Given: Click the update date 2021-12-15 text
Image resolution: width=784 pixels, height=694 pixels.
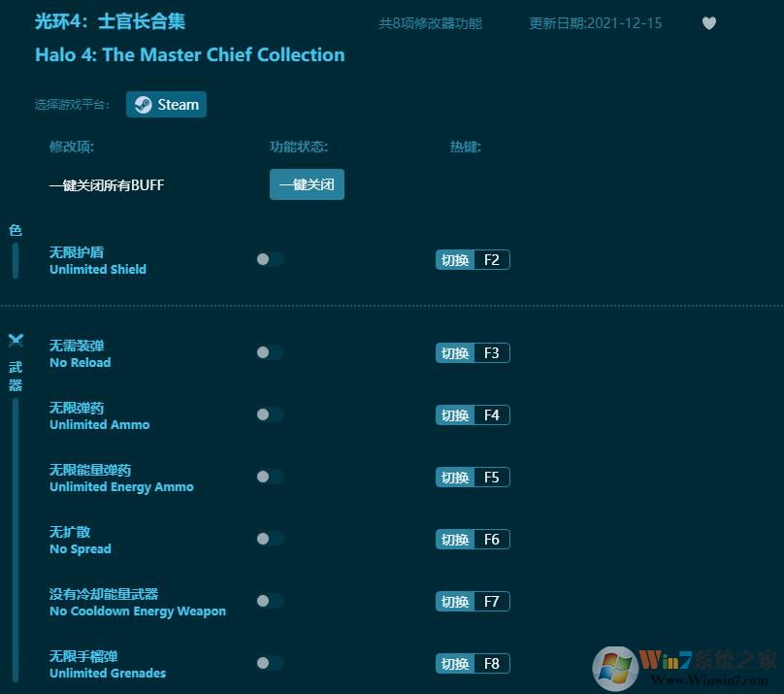Looking at the screenshot, I should (595, 23).
